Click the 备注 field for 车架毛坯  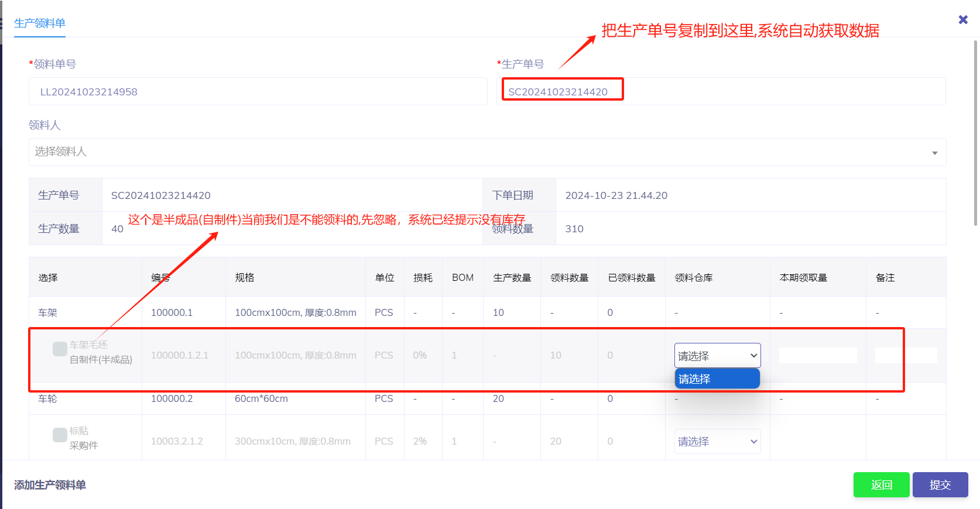click(x=905, y=355)
